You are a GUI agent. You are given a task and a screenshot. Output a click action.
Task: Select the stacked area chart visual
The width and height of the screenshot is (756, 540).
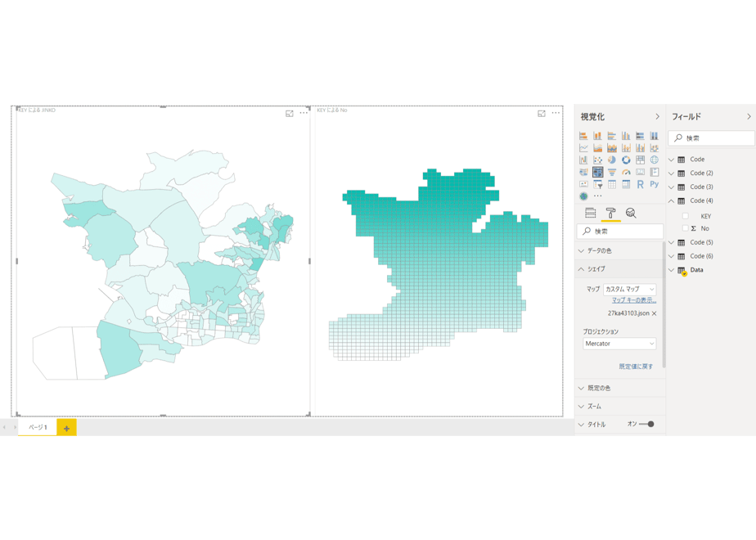(x=612, y=147)
